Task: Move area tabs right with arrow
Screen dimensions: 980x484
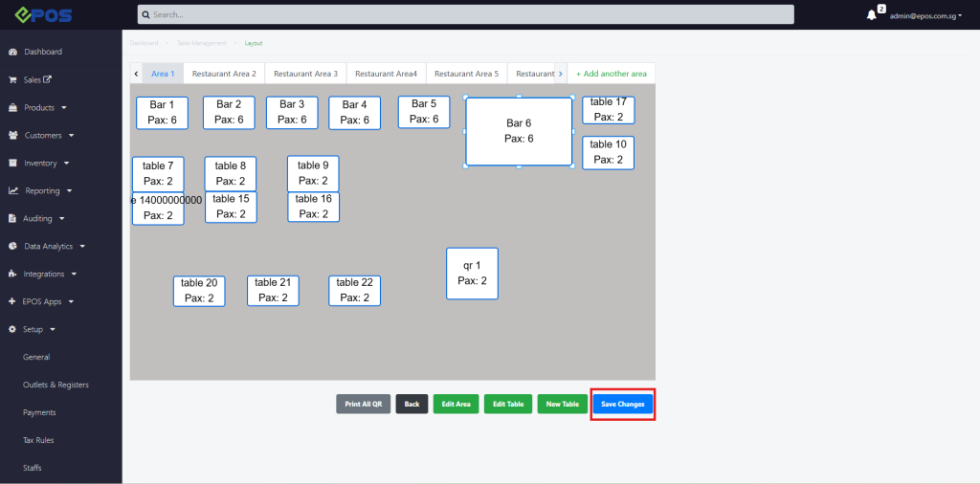Action: click(x=561, y=74)
